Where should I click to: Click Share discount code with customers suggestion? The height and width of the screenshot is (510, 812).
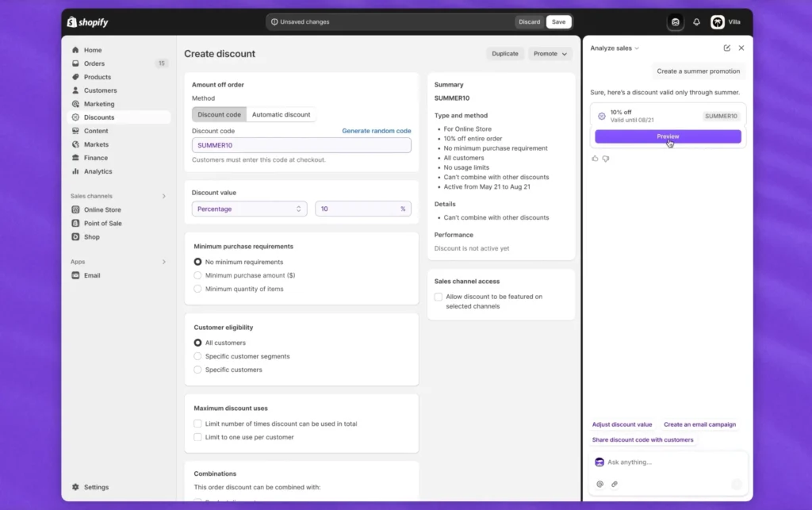(x=642, y=440)
